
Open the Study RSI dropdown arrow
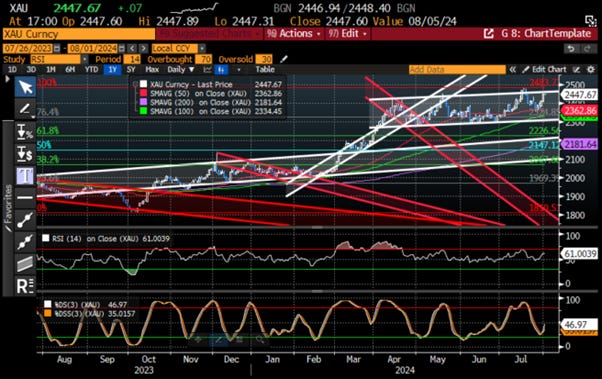[x=84, y=59]
